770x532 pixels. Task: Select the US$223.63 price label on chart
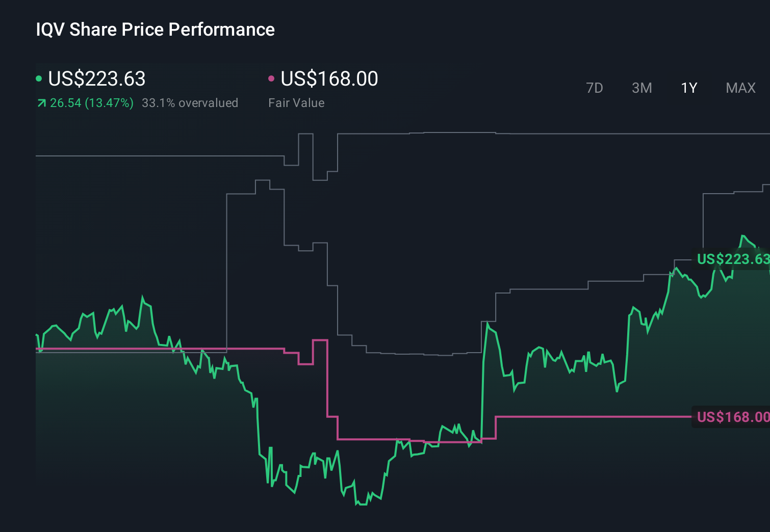tap(733, 259)
